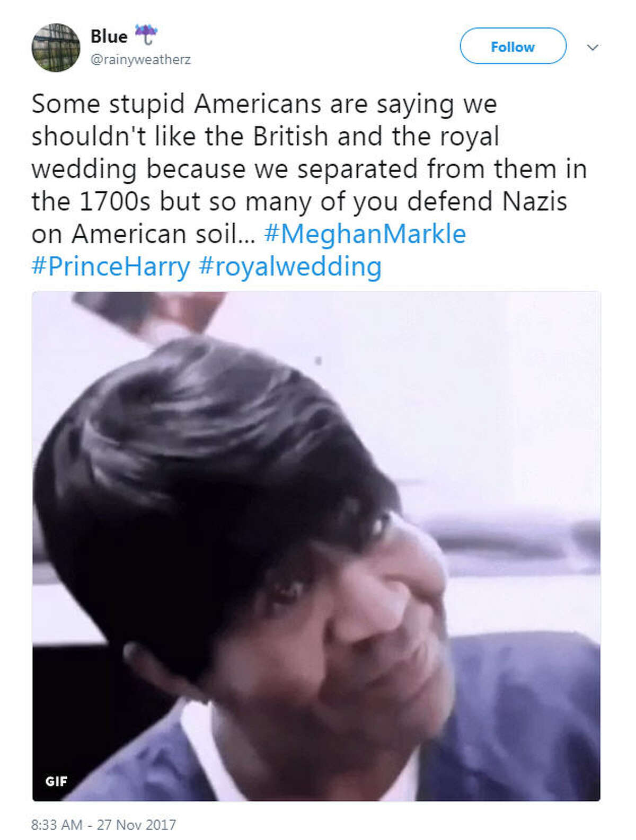Open the #MeghanMarkle hashtag

coord(365,234)
